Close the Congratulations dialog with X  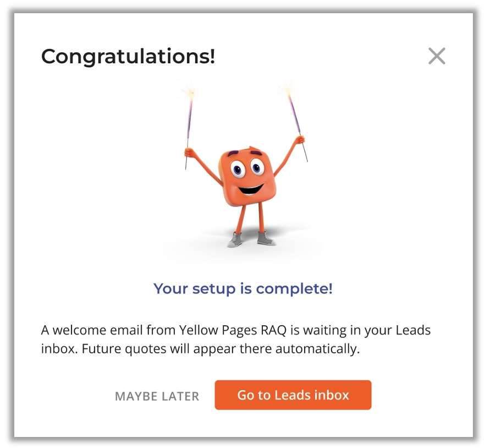(437, 56)
